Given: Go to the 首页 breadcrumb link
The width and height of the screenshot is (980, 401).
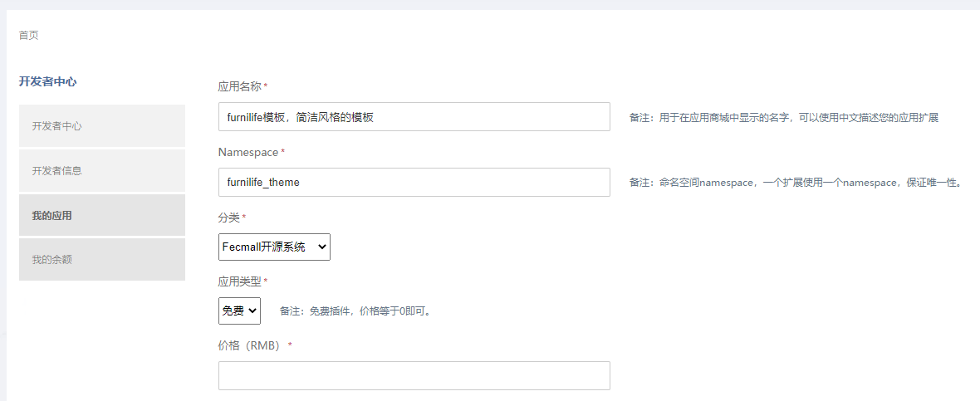Looking at the screenshot, I should click(x=29, y=35).
